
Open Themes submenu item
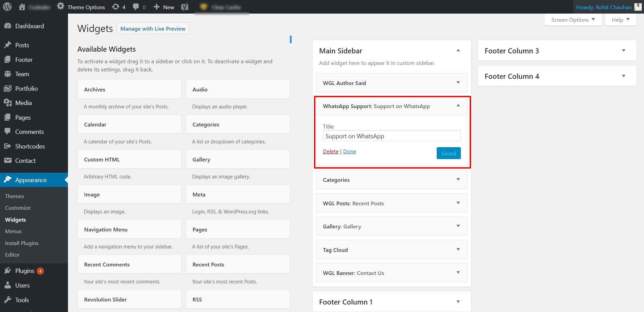coord(15,196)
